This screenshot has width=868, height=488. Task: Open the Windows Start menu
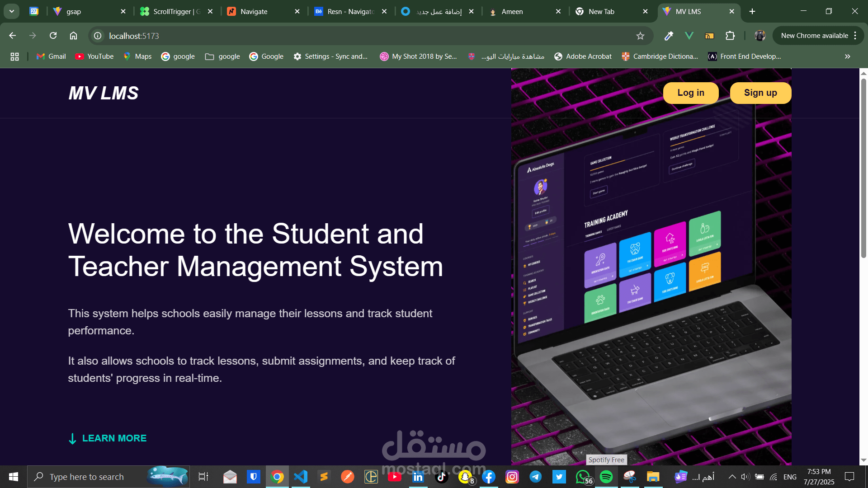[x=13, y=477]
